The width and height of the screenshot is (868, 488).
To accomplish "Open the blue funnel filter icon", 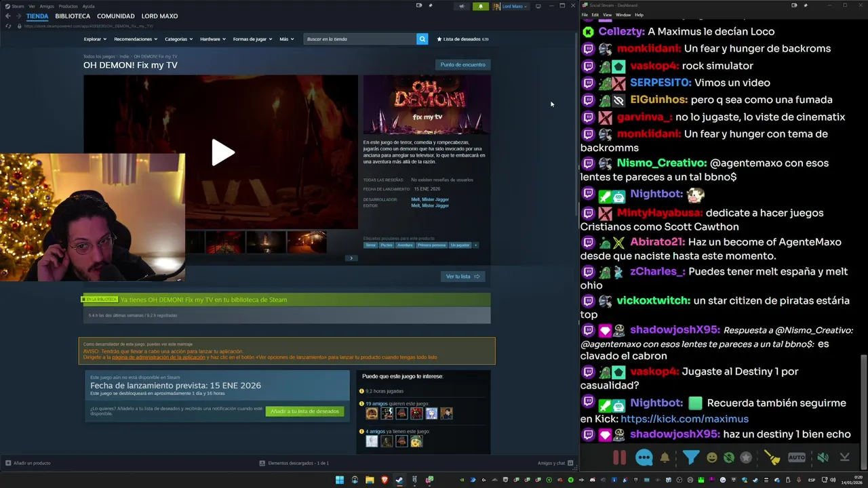I will [690, 457].
